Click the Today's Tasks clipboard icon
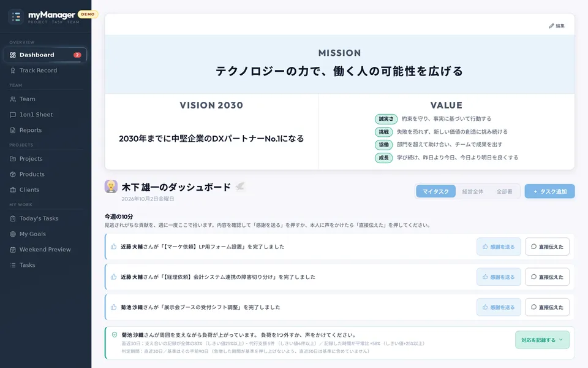588x368 pixels. pyautogui.click(x=13, y=218)
